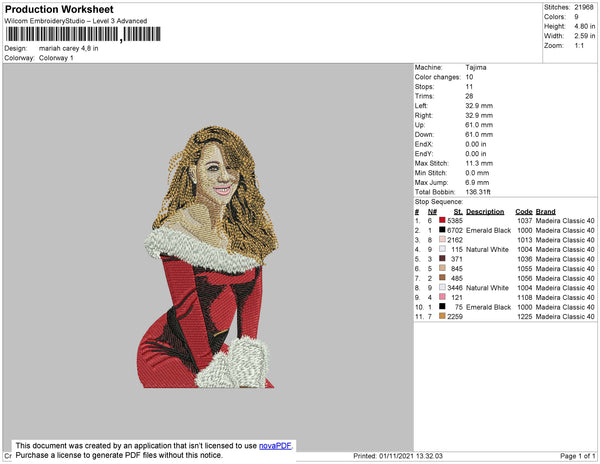Click the white swatch in stop 8
This screenshot has height=464, width=600.
(x=442, y=287)
